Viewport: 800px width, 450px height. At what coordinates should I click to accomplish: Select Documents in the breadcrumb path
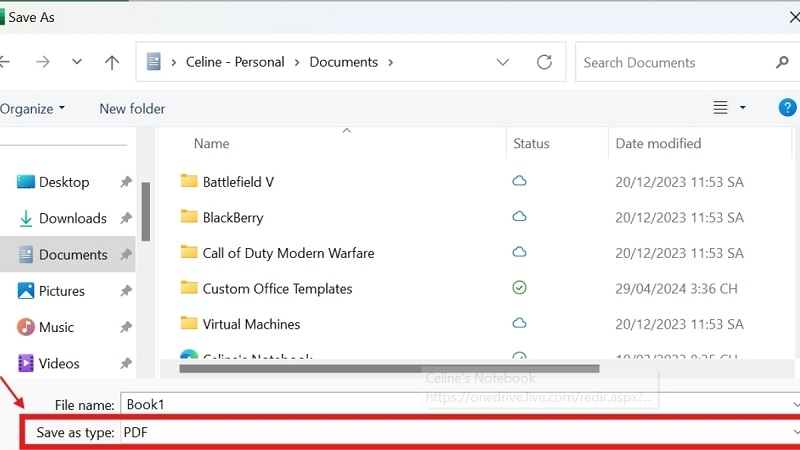[x=344, y=62]
